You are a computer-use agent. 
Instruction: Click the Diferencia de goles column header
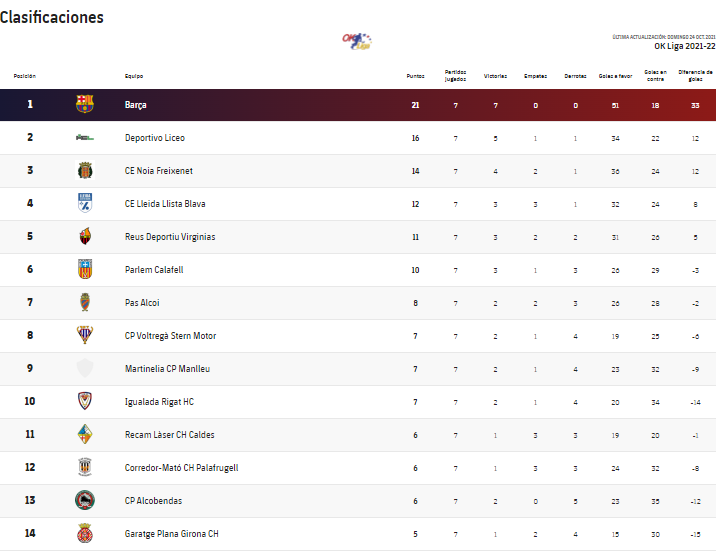click(x=695, y=75)
